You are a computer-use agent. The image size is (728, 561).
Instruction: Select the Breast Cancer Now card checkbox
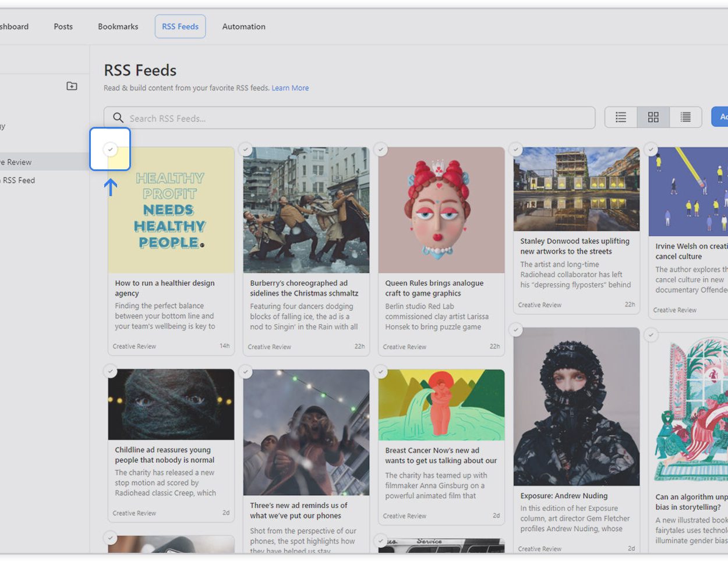coord(381,371)
